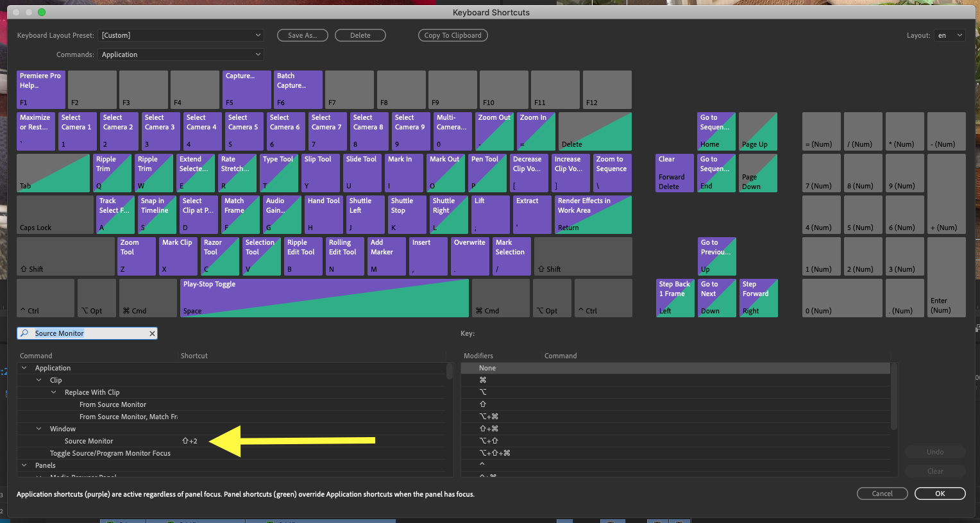Select From Source Monitor, Match Frame row
The width and height of the screenshot is (980, 523).
point(232,417)
